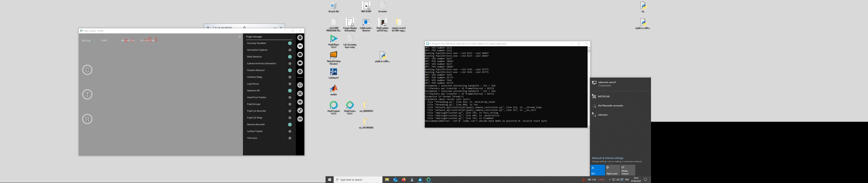Enable Camera Intrinsics Estimation toggle

[x=289, y=63]
